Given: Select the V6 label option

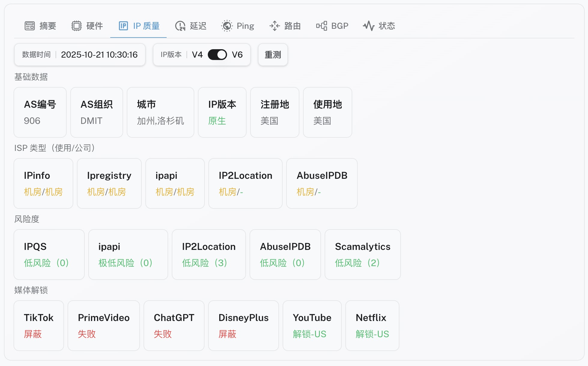Looking at the screenshot, I should point(237,55).
